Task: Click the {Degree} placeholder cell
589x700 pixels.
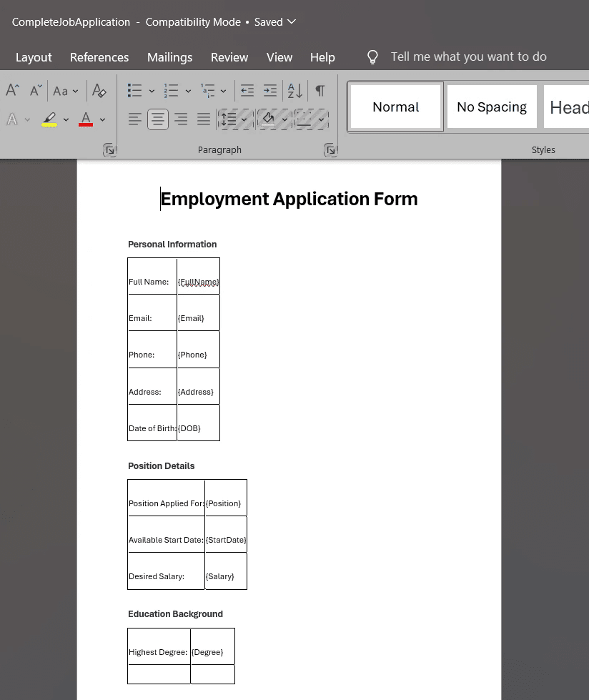Action: [213, 646]
